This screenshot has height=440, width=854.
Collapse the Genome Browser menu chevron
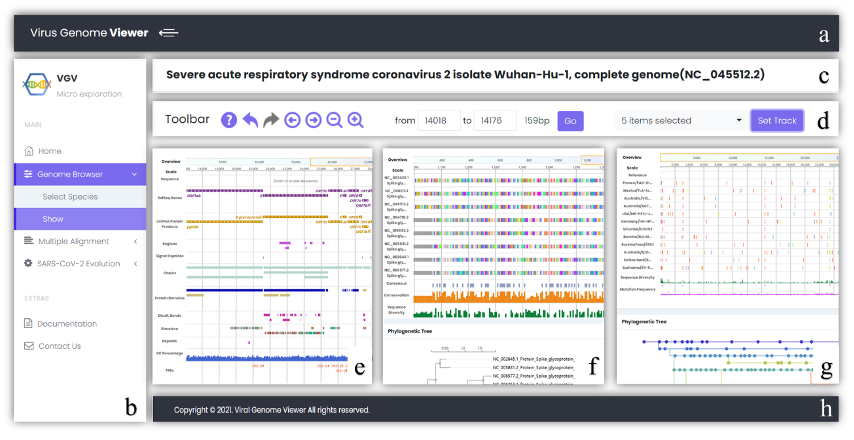(x=135, y=174)
